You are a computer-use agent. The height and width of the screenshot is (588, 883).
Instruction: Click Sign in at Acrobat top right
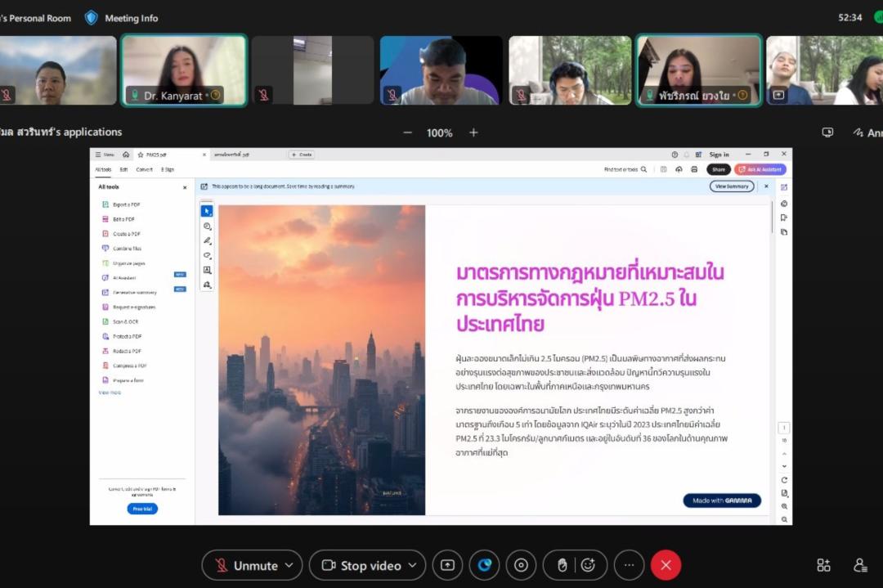click(x=719, y=155)
